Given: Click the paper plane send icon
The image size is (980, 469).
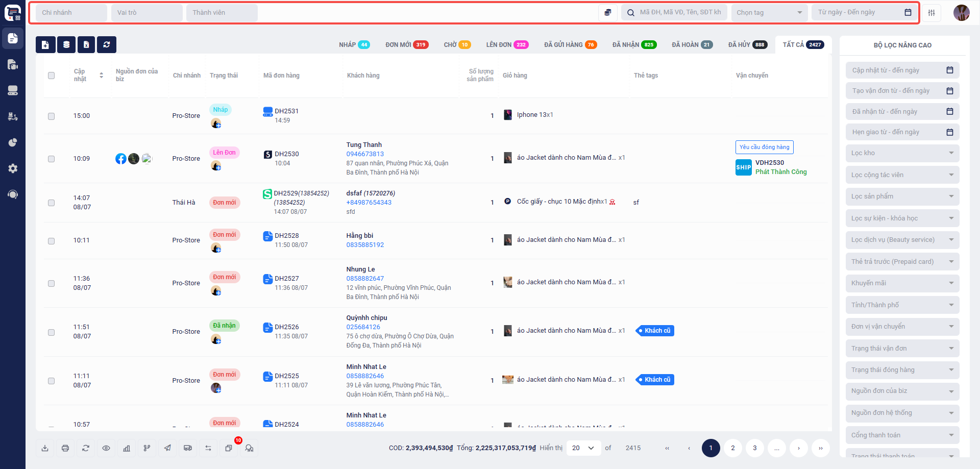Looking at the screenshot, I should coord(167,448).
